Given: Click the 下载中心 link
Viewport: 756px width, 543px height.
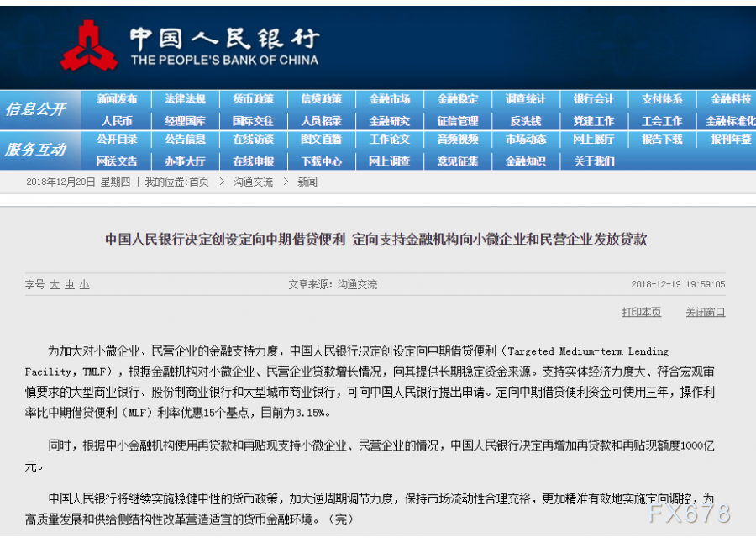Looking at the screenshot, I should (321, 161).
